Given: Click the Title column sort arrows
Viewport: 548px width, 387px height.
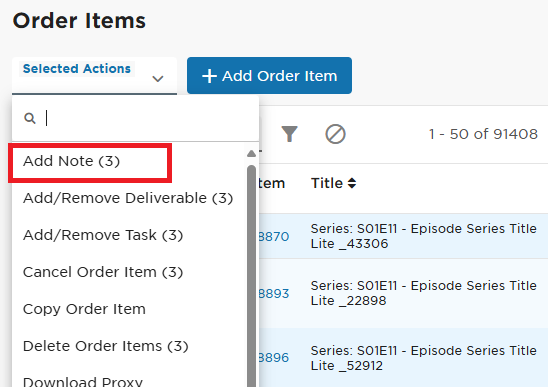Looking at the screenshot, I should [x=352, y=183].
